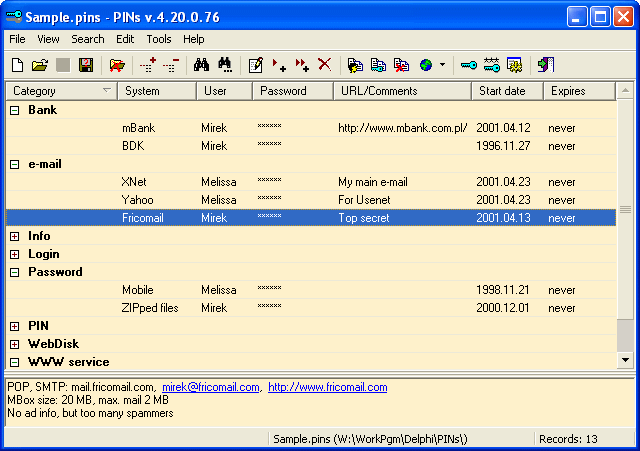Click the exit door icon in the toolbar
Image resolution: width=640 pixels, height=451 pixels.
click(x=546, y=65)
